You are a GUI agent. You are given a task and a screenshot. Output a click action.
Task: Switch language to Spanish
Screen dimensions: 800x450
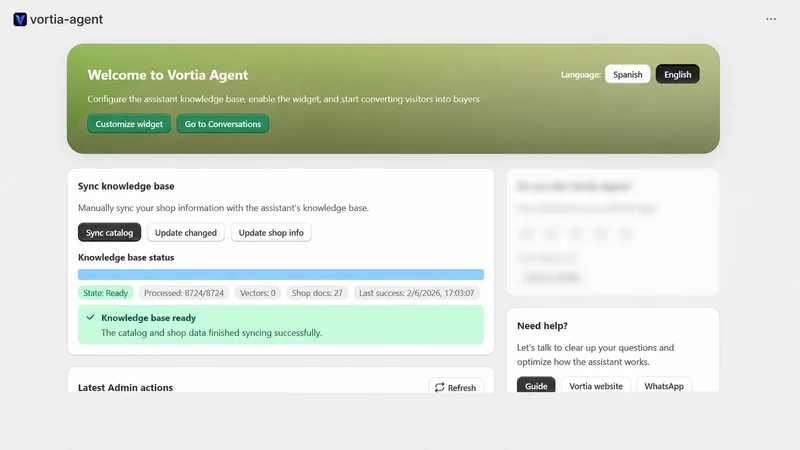(628, 74)
